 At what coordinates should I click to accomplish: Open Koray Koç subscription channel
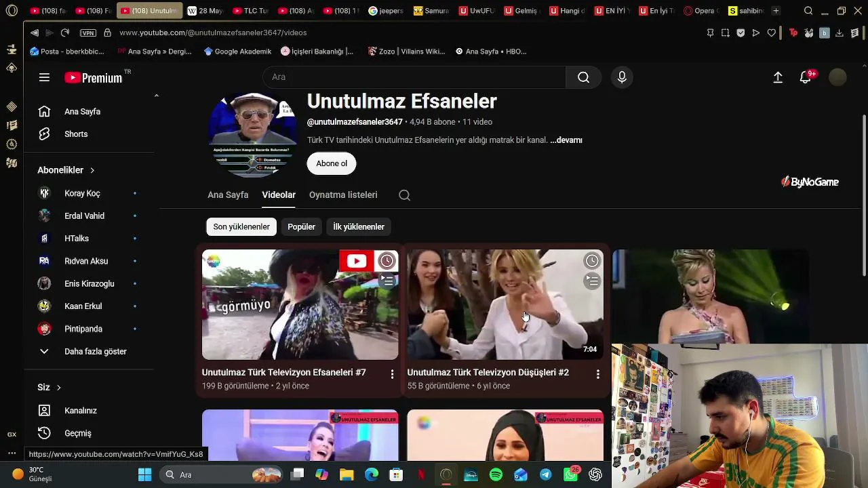(x=82, y=194)
